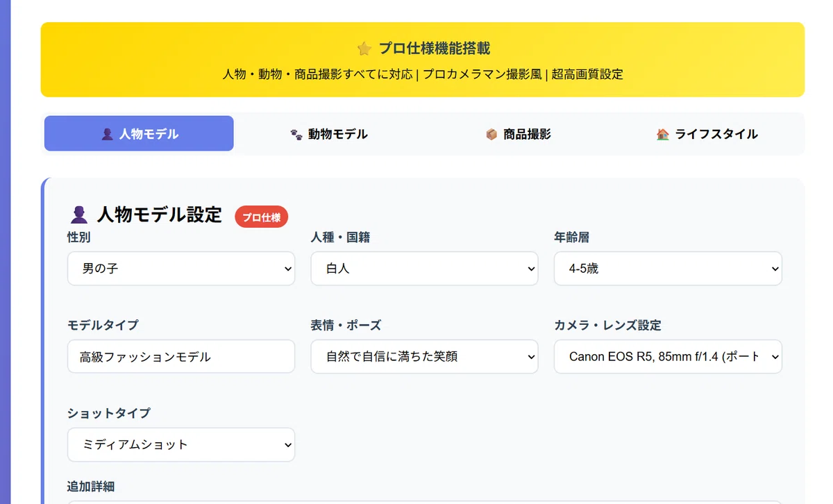Click the 人種・国籍 label

(340, 237)
